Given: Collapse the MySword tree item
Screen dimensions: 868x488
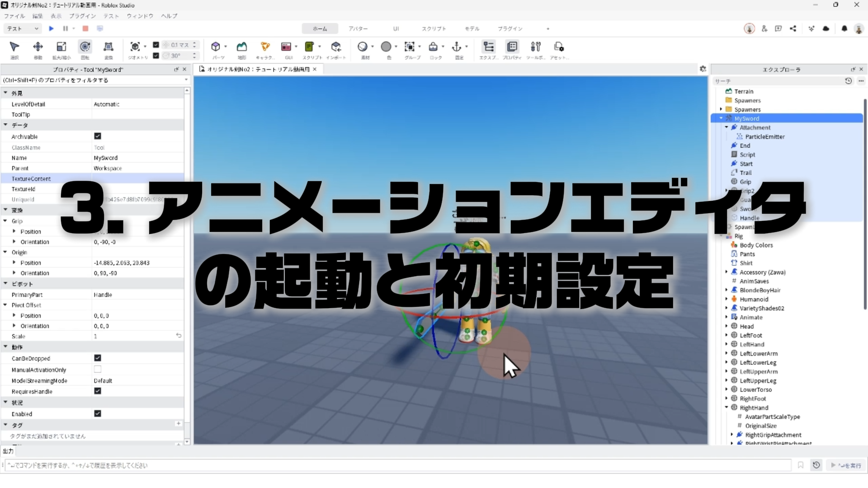Looking at the screenshot, I should 721,118.
